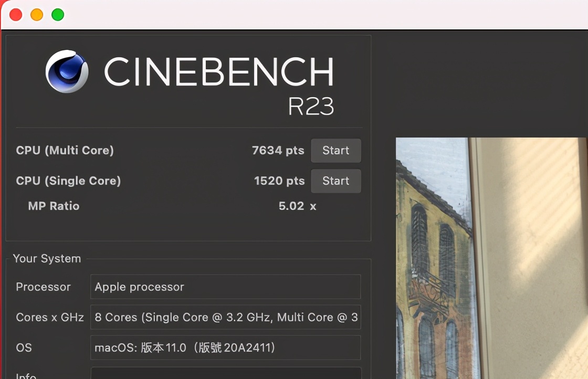Click the rendered building image preview
This screenshot has height=379, width=588.
491,258
